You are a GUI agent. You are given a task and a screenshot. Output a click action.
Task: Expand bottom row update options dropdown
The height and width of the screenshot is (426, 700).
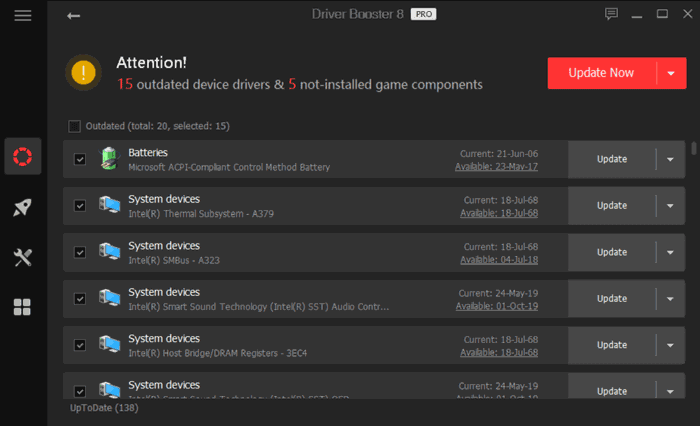click(670, 391)
